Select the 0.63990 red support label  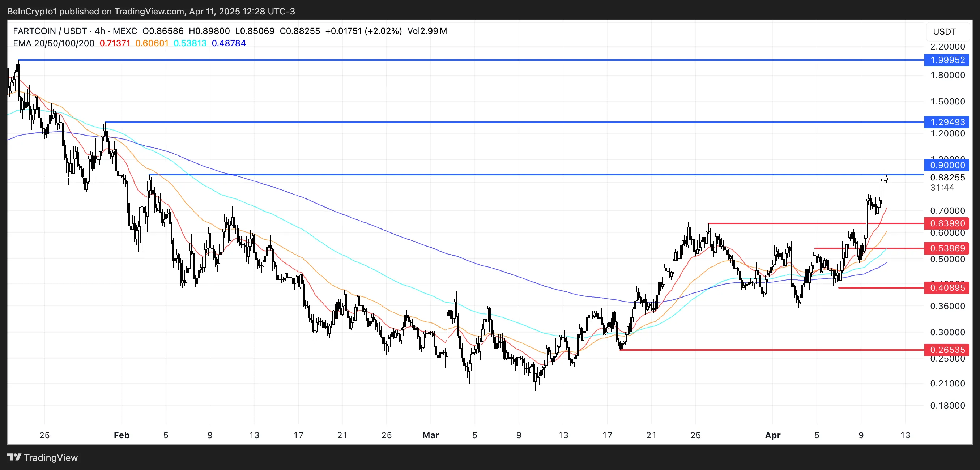click(947, 223)
